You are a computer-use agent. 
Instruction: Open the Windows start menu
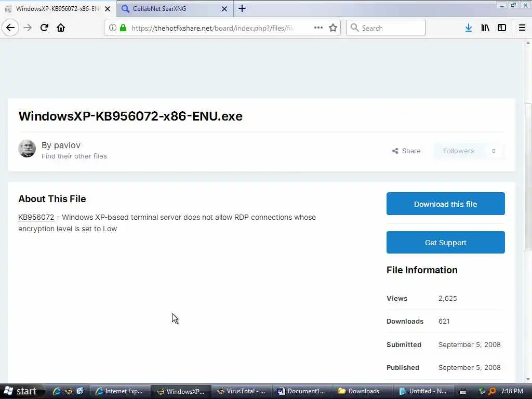coord(22,391)
